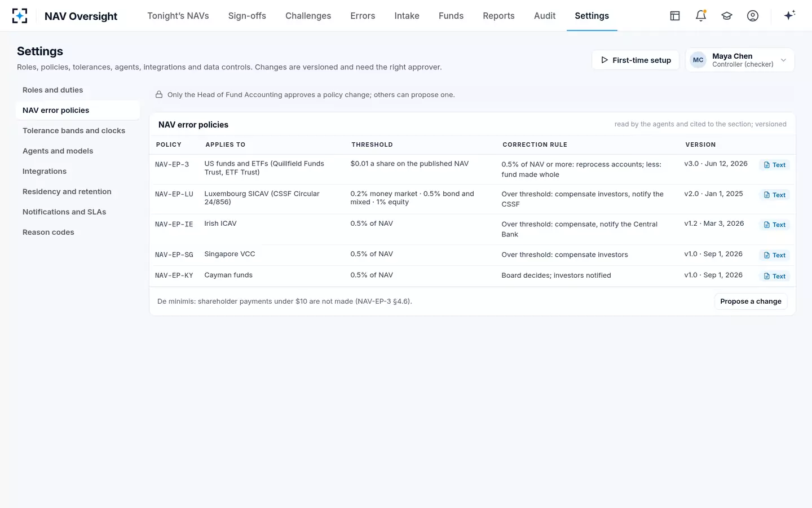Click the MC avatar for Maya Chen

click(698, 60)
